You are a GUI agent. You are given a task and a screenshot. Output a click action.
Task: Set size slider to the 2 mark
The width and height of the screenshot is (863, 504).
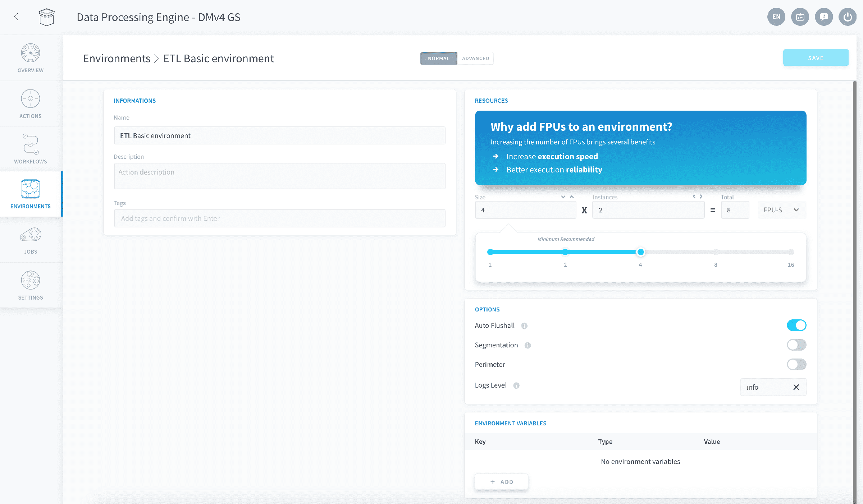(565, 252)
